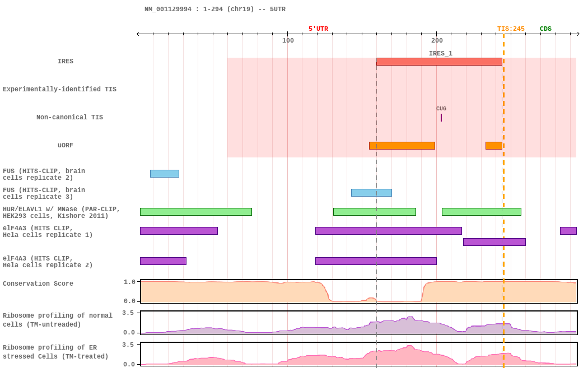Screen dimensions: 588x372
Task: Select the longer eIF4A3 replicate 2 purple bar
Action: (x=376, y=261)
